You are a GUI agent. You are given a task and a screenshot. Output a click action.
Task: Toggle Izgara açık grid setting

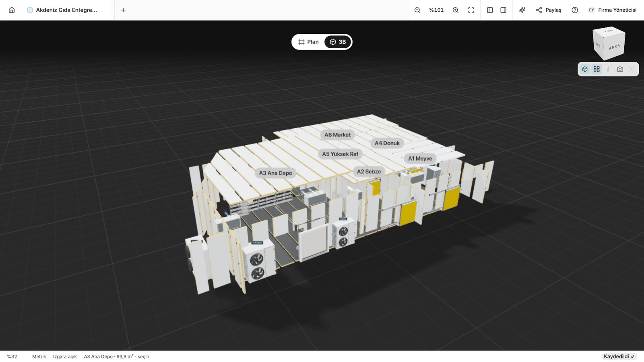[x=65, y=357]
